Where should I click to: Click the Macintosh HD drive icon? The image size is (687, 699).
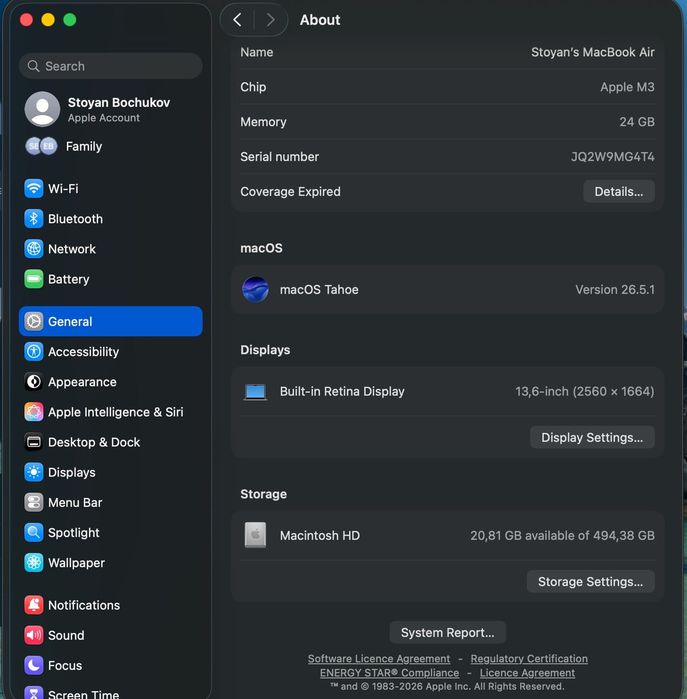pos(255,535)
